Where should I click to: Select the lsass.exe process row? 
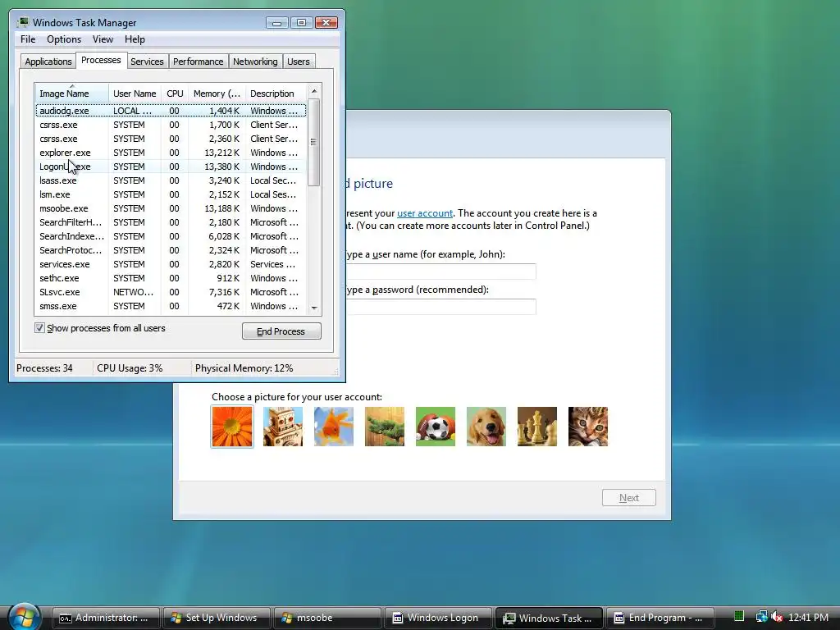click(x=171, y=180)
